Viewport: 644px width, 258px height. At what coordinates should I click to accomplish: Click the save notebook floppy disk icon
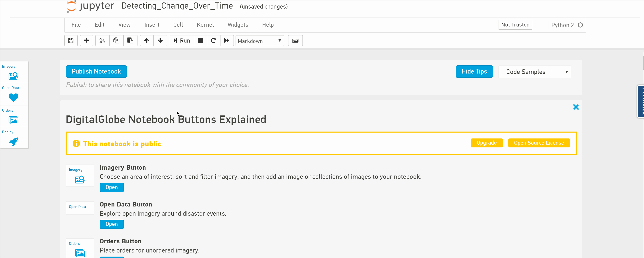pyautogui.click(x=71, y=41)
